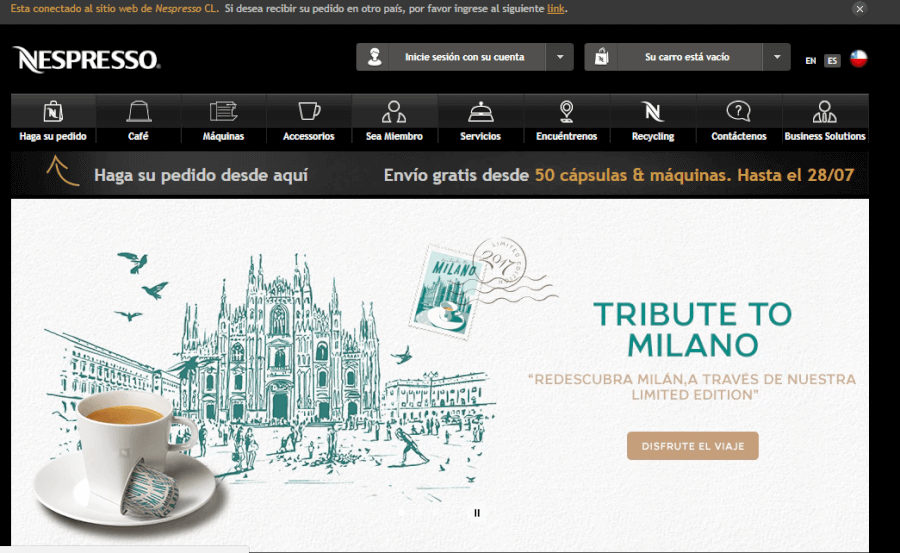Image resolution: width=900 pixels, height=553 pixels.
Task: Pause the banner slideshow
Action: [477, 513]
